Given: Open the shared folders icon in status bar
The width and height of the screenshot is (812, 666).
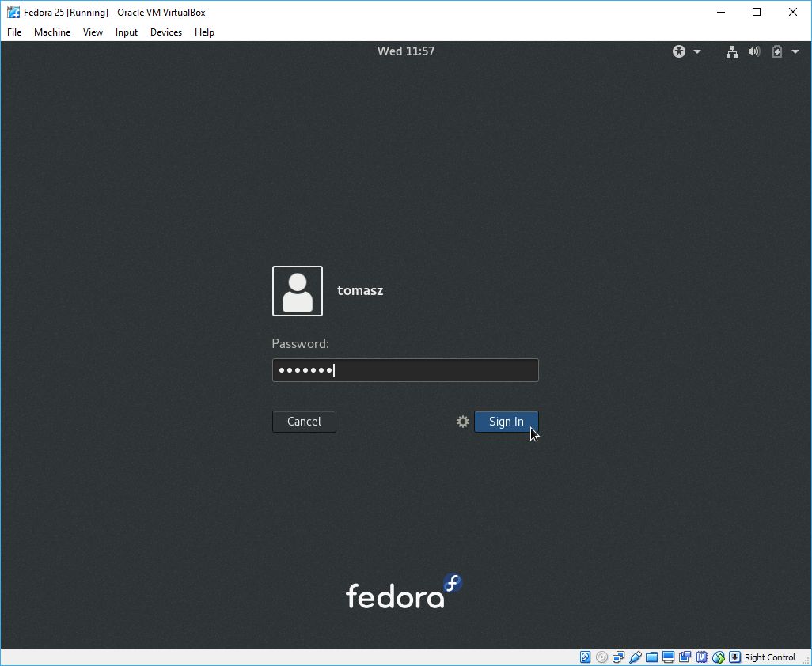Looking at the screenshot, I should [x=651, y=657].
